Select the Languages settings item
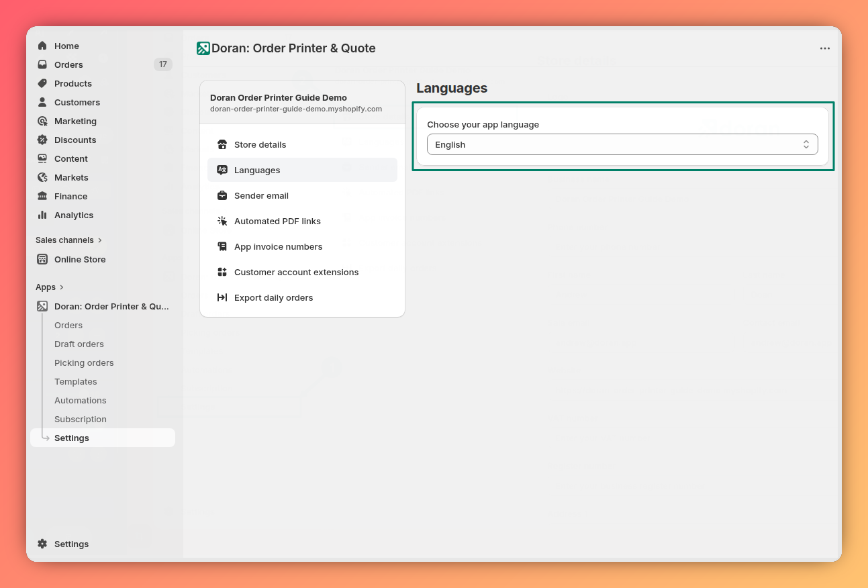Viewport: 868px width, 588px height. 302,170
